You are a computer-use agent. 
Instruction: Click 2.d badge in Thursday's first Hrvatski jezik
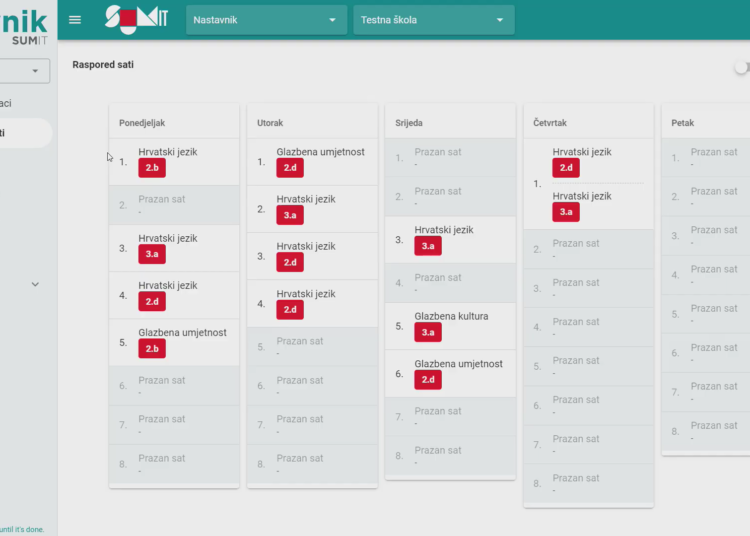566,168
